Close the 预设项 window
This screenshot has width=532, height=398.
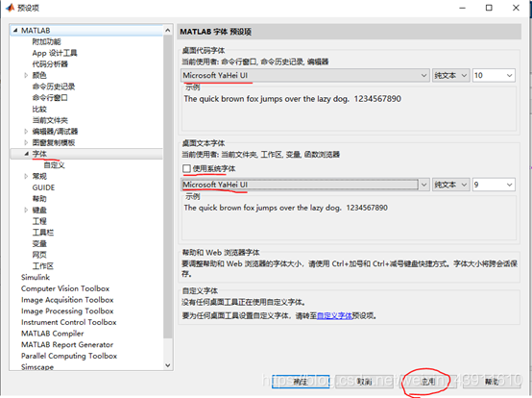coord(516,8)
